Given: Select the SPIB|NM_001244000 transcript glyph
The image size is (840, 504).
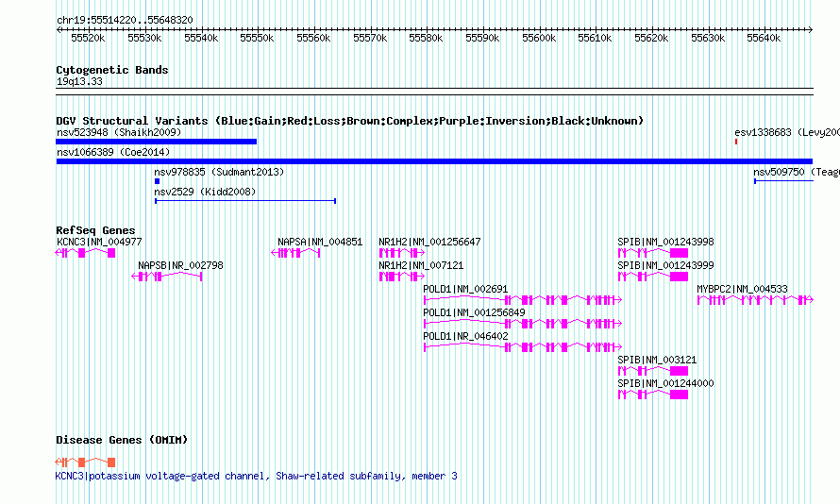Looking at the screenshot, I should pos(653,395).
